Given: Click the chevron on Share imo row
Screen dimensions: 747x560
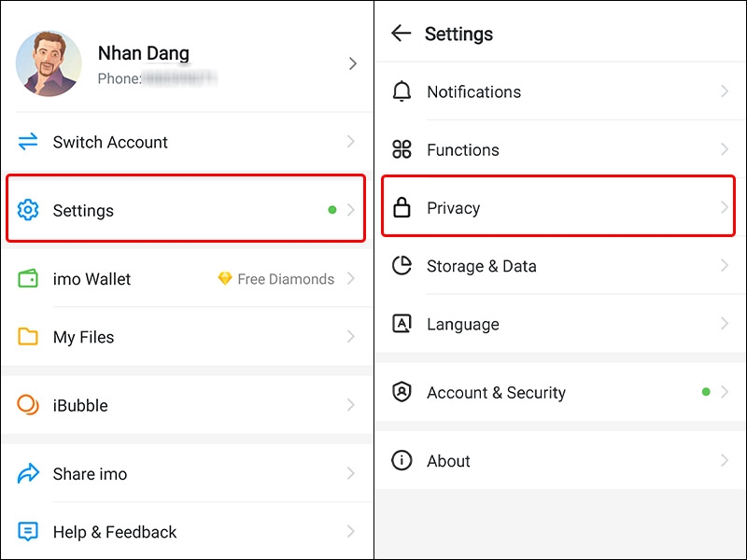Looking at the screenshot, I should 351,473.
